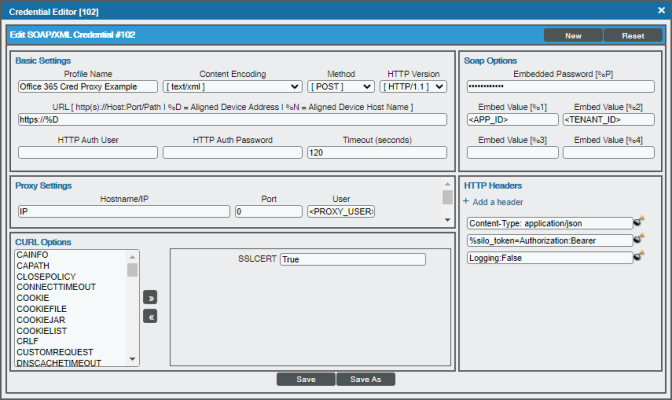Click the empty Embed Value %3 field

pos(513,153)
